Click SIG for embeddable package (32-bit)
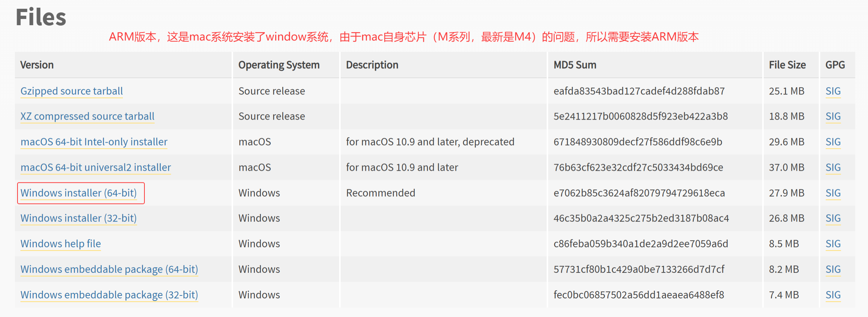 [x=833, y=295]
